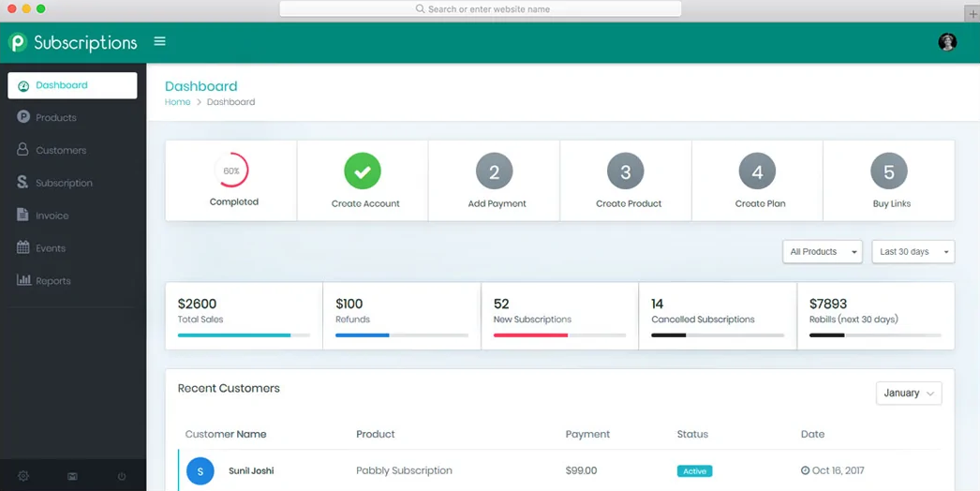Click the Date column header
This screenshot has width=980, height=491.
coord(812,434)
